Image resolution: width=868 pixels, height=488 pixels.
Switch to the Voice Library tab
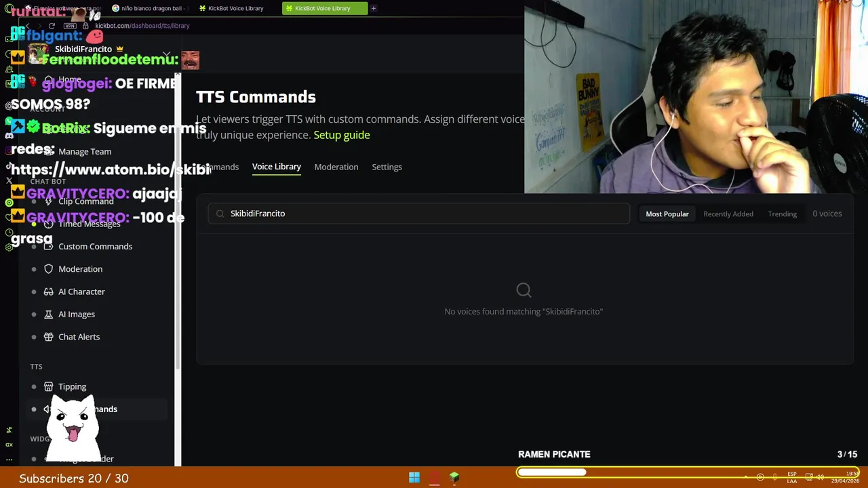[277, 167]
